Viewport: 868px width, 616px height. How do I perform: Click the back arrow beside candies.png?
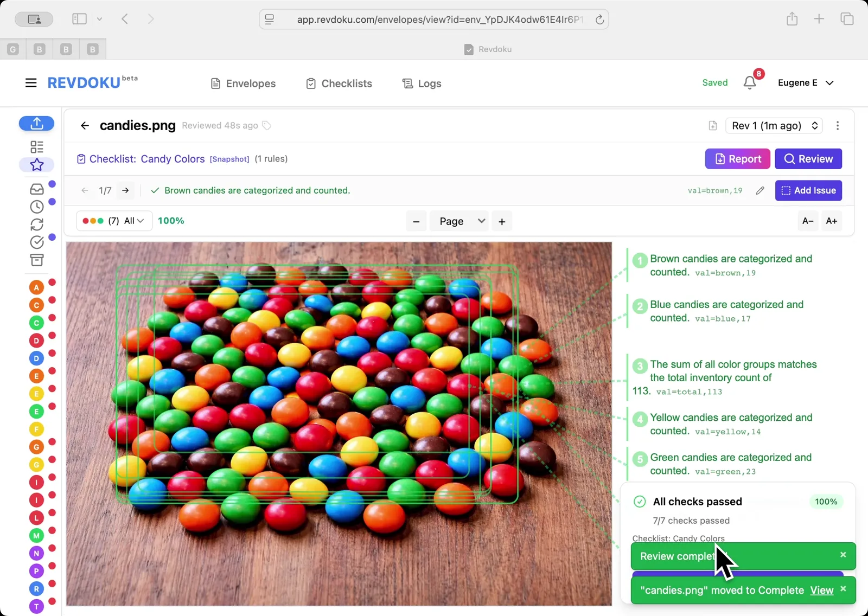tap(85, 126)
